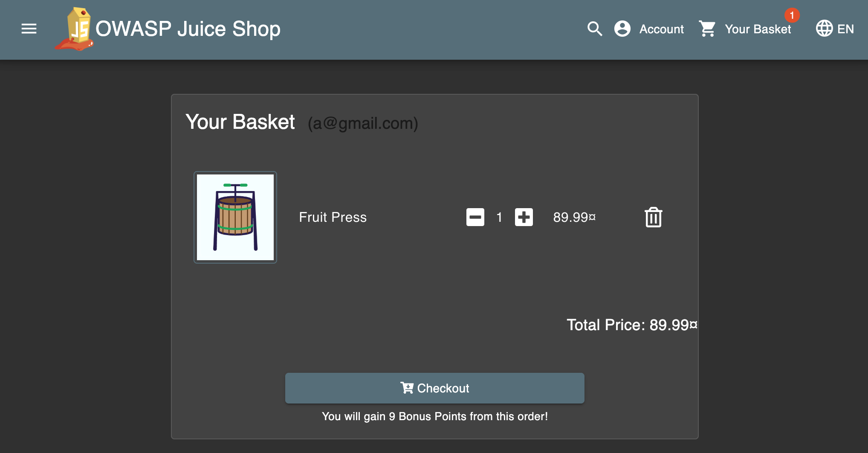Click the red basket count badge
The image size is (868, 453).
792,15
